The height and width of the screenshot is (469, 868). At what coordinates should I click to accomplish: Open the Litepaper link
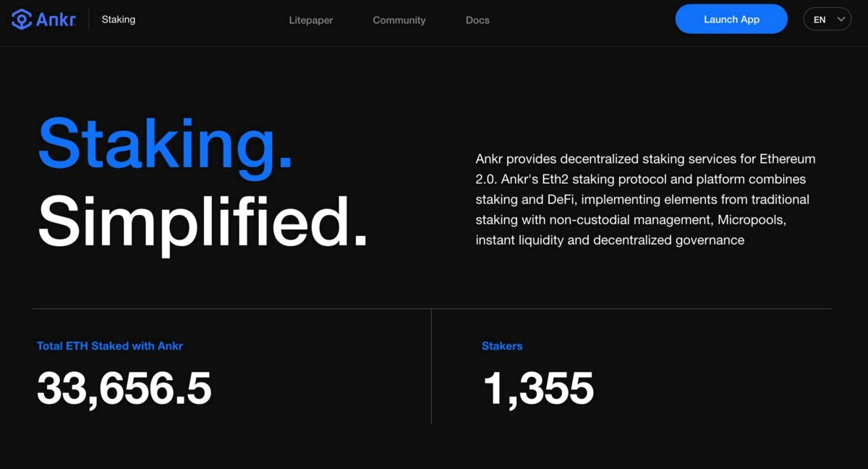pyautogui.click(x=311, y=20)
